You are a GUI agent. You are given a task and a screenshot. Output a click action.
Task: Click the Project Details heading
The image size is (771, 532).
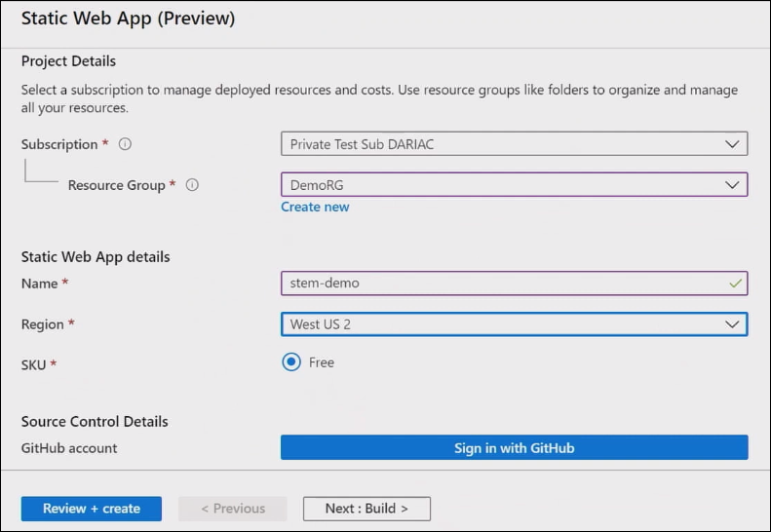pyautogui.click(x=68, y=61)
